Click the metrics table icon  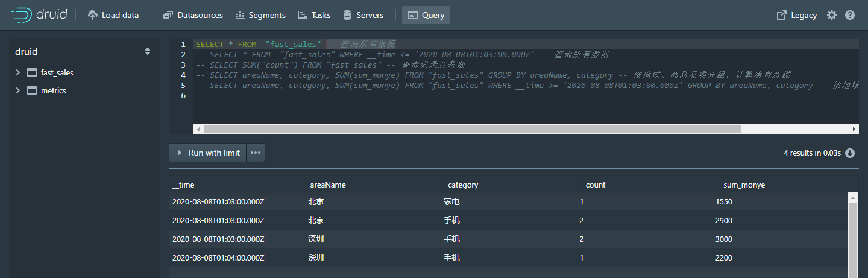(32, 91)
